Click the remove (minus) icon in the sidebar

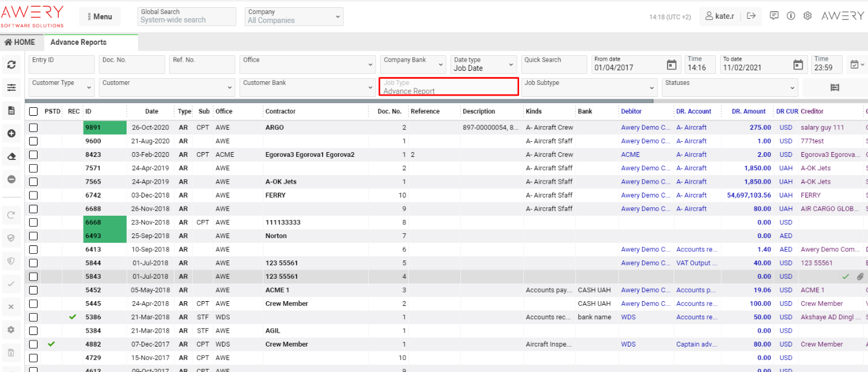click(x=11, y=179)
